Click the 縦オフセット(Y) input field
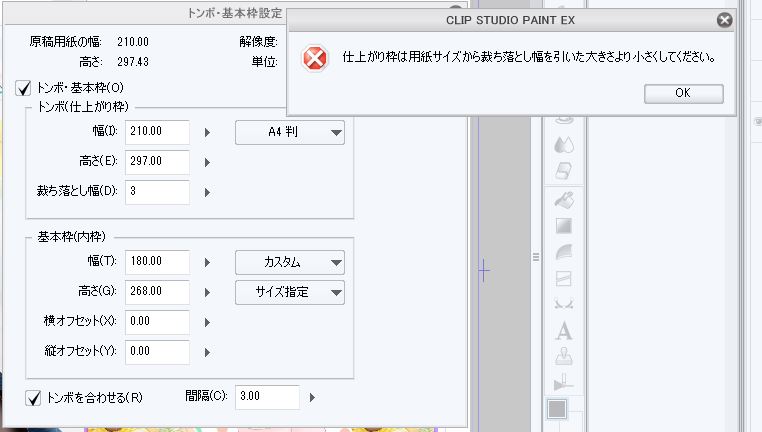The height and width of the screenshot is (432, 762). pos(157,352)
